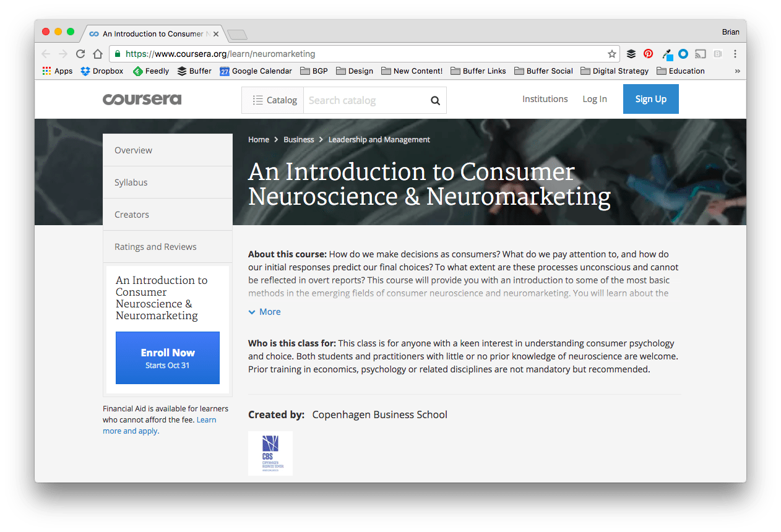The height and width of the screenshot is (532, 781).
Task: Click the Coursera logo
Action: [142, 100]
